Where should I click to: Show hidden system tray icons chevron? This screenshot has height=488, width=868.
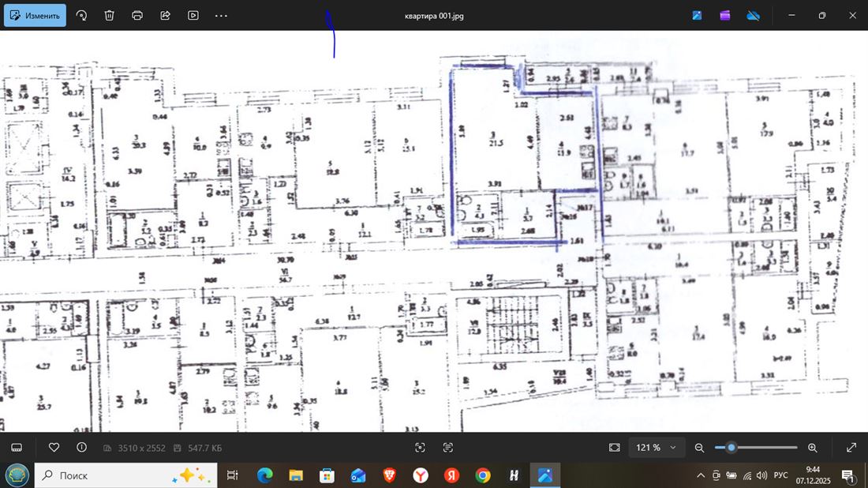(x=701, y=475)
